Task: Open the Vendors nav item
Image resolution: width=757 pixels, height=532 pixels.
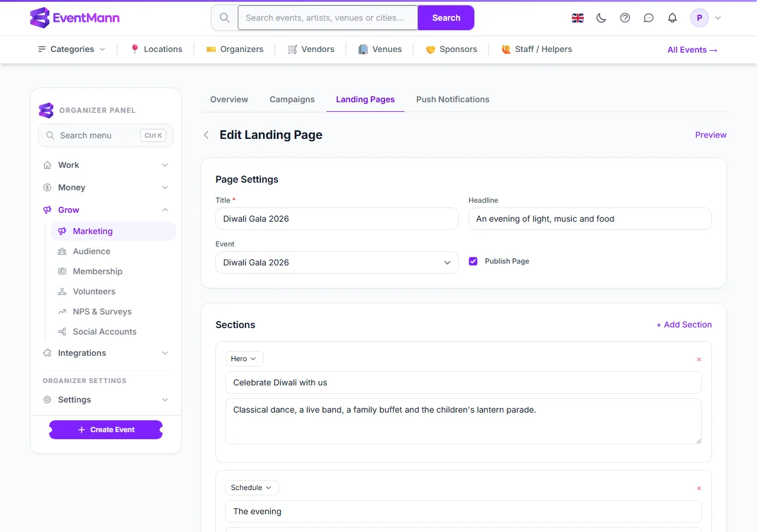Action: (311, 50)
